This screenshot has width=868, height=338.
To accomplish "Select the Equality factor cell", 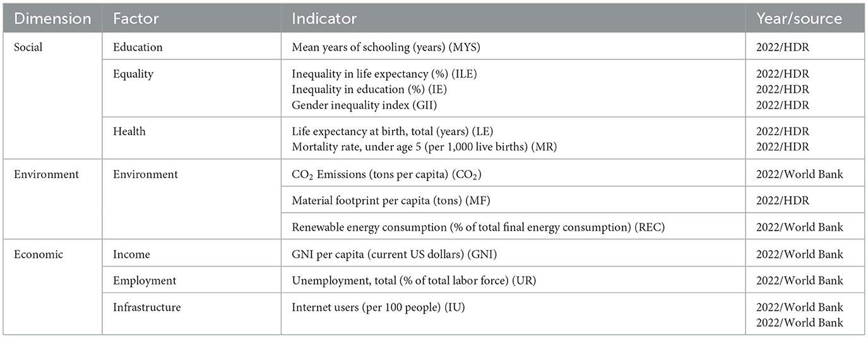I will tap(133, 74).
